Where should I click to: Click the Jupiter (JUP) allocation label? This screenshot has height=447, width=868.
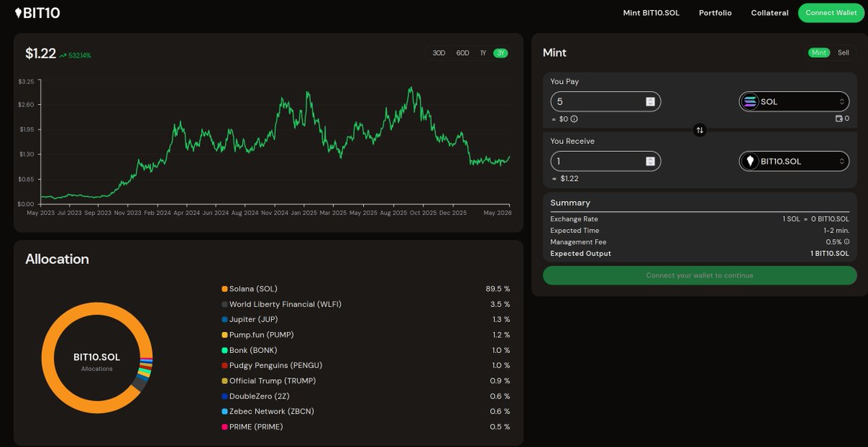[253, 320]
